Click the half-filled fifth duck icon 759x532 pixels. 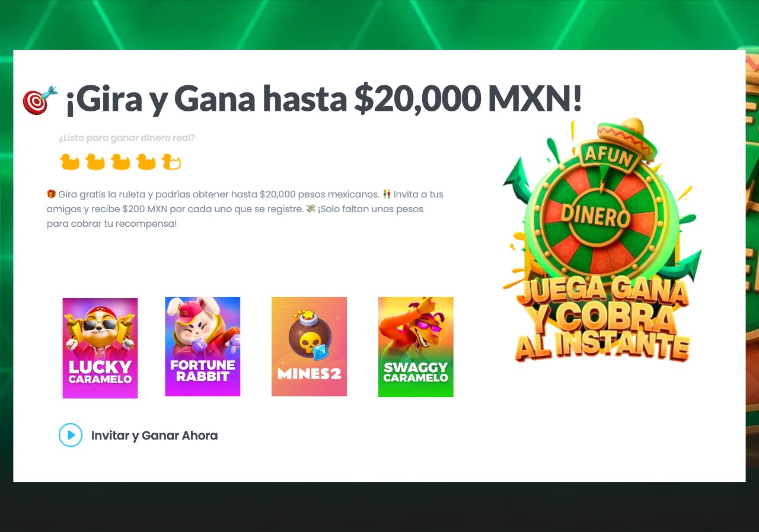tap(171, 162)
